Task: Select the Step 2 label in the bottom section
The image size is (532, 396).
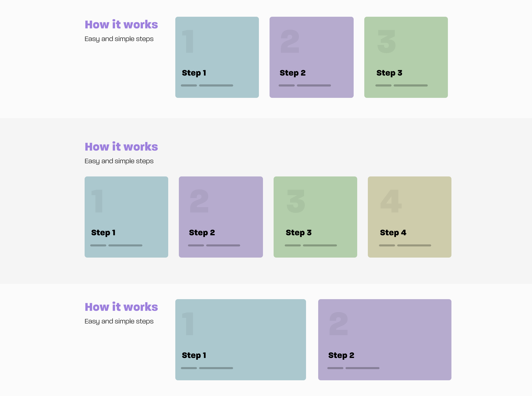Action: 341,355
